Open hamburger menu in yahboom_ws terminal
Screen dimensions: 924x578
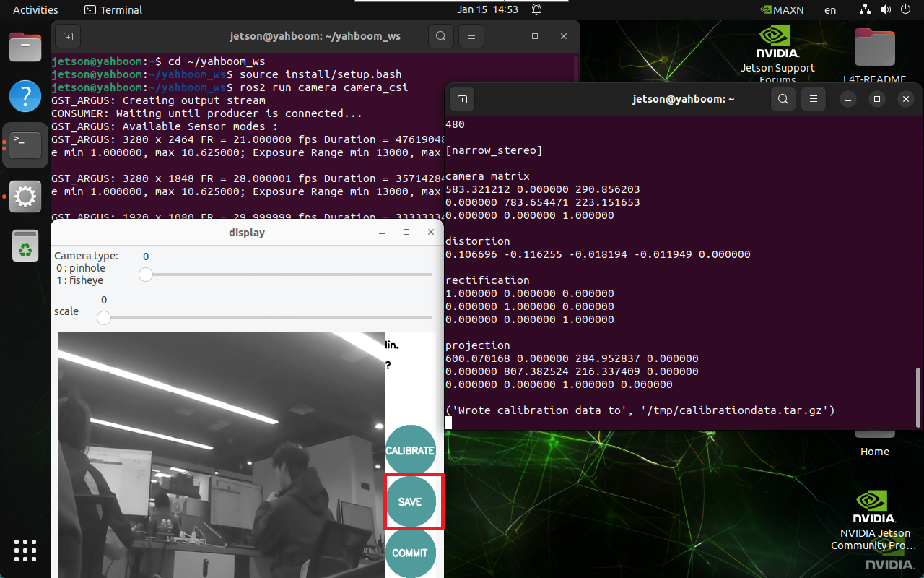[471, 36]
